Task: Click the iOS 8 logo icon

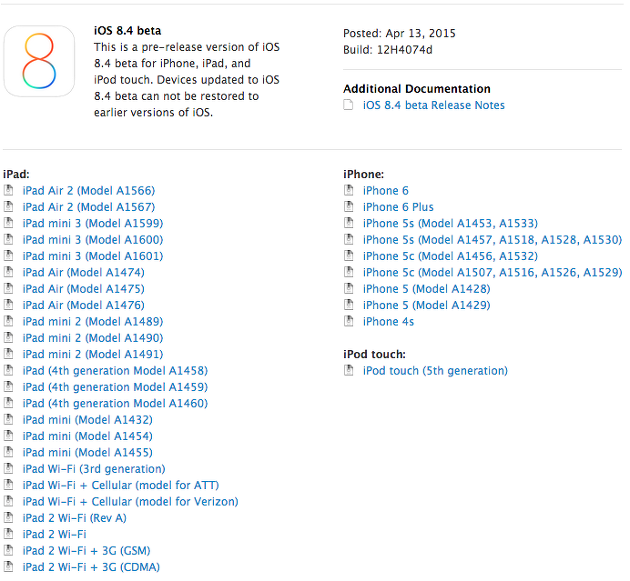Action: (x=39, y=61)
